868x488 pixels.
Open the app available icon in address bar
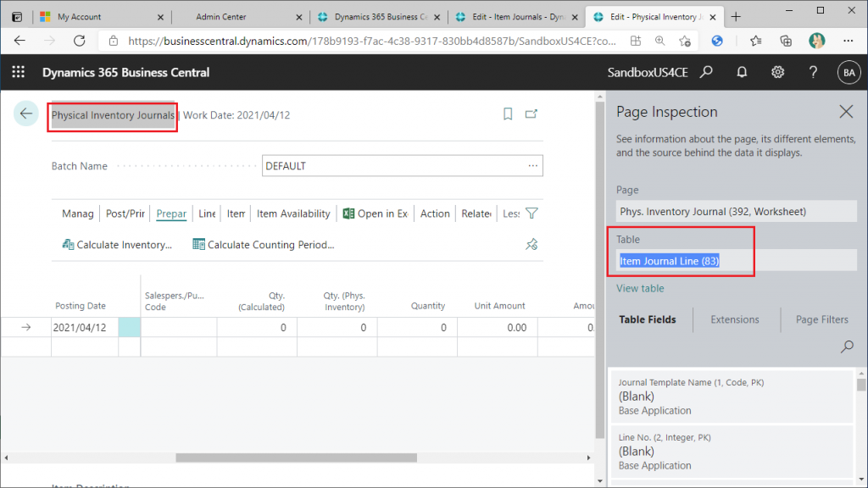click(636, 41)
